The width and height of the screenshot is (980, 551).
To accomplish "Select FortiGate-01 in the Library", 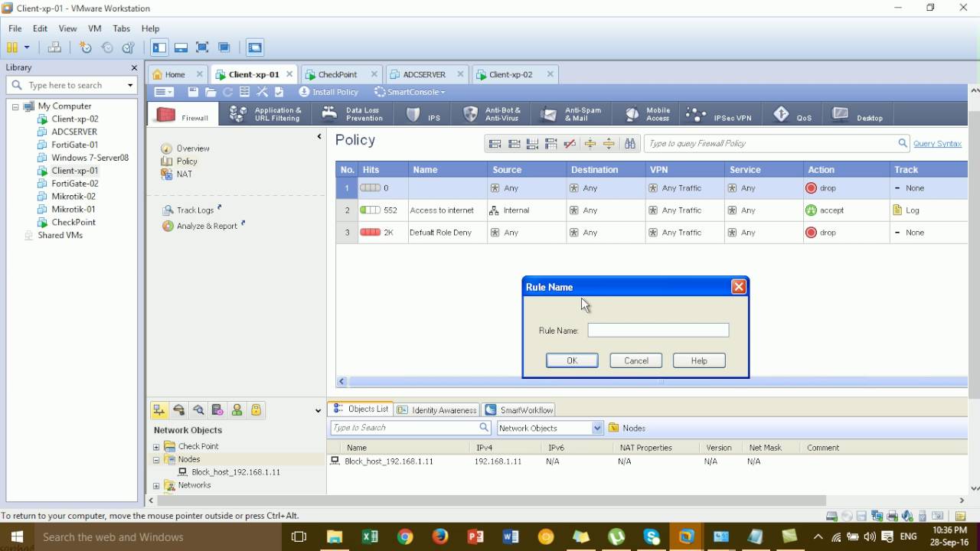I will 74,145.
